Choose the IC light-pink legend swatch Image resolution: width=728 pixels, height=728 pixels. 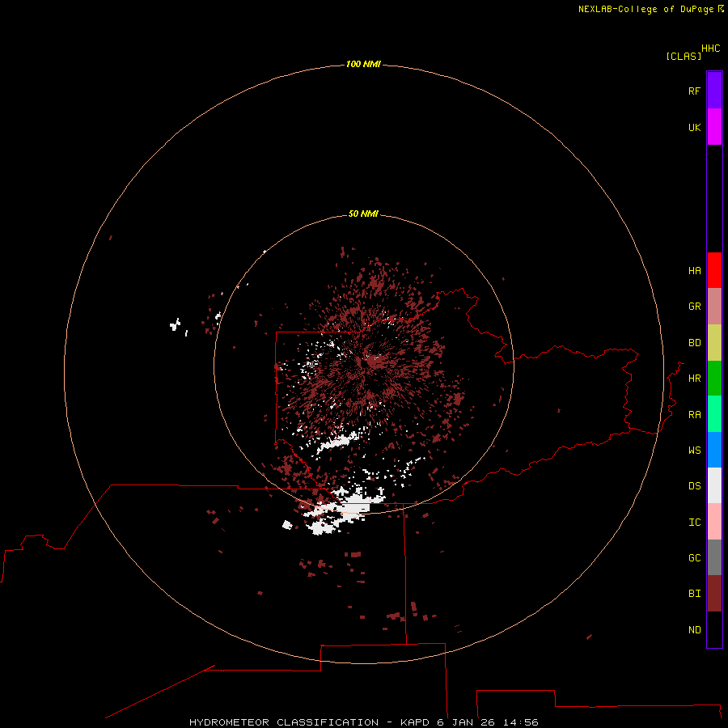(x=714, y=522)
